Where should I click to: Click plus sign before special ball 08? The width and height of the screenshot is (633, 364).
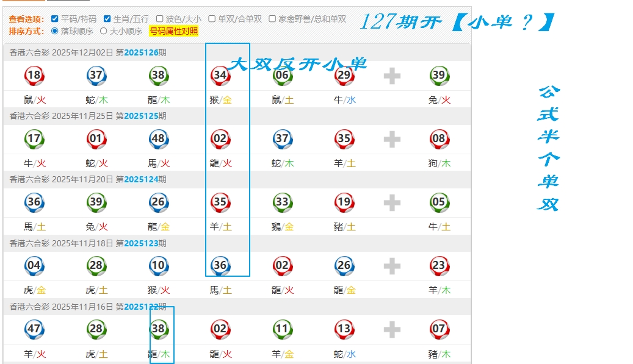pyautogui.click(x=392, y=140)
